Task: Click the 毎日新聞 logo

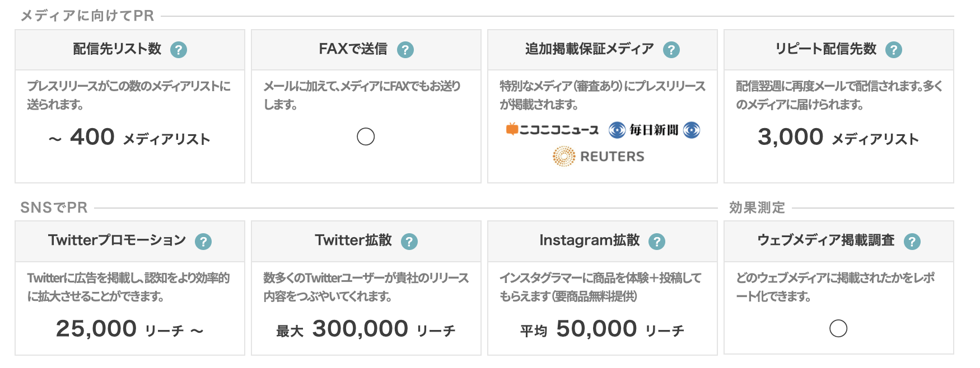Action: point(654,130)
